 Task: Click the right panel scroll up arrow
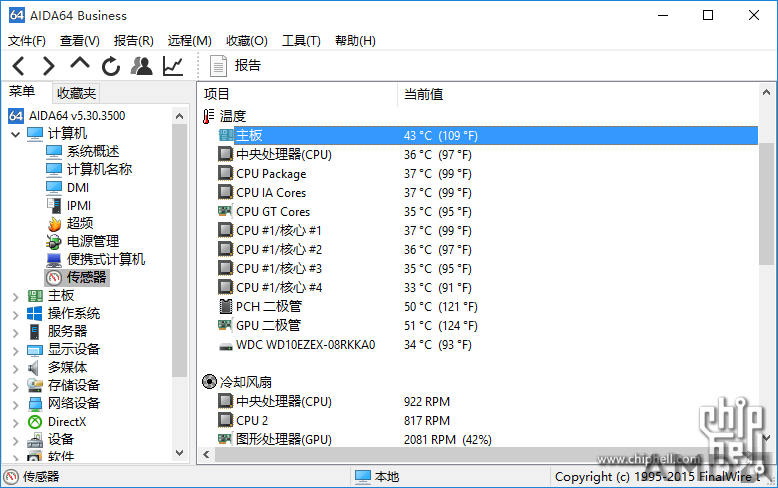766,92
